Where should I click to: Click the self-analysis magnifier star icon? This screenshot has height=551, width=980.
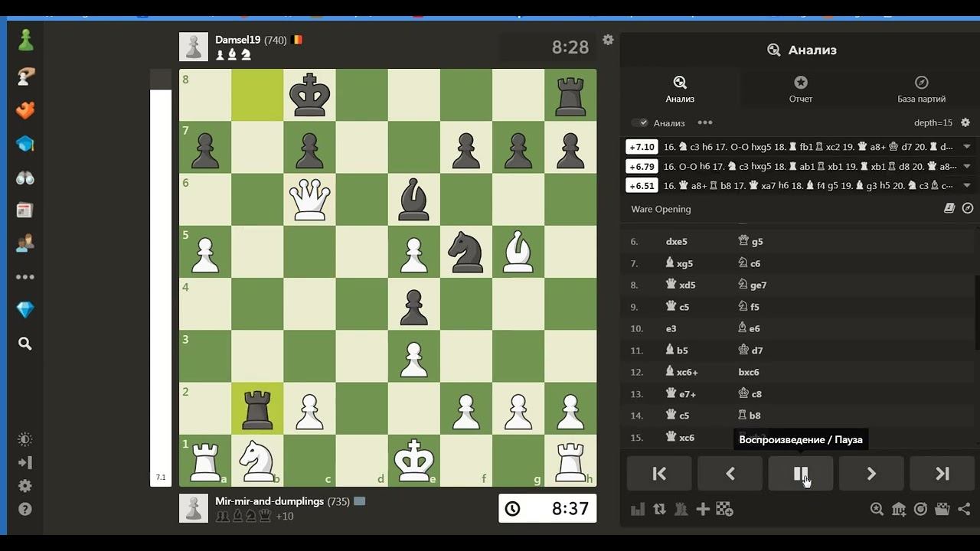coord(877,509)
